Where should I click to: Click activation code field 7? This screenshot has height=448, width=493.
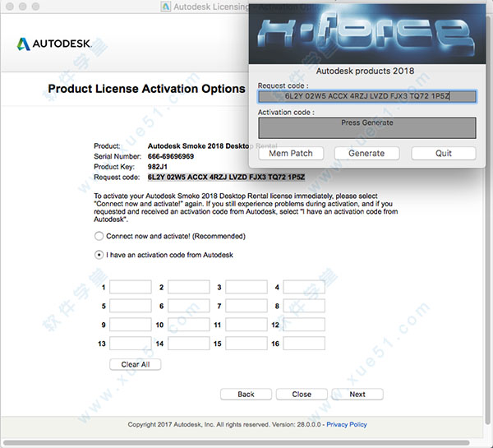coord(246,306)
